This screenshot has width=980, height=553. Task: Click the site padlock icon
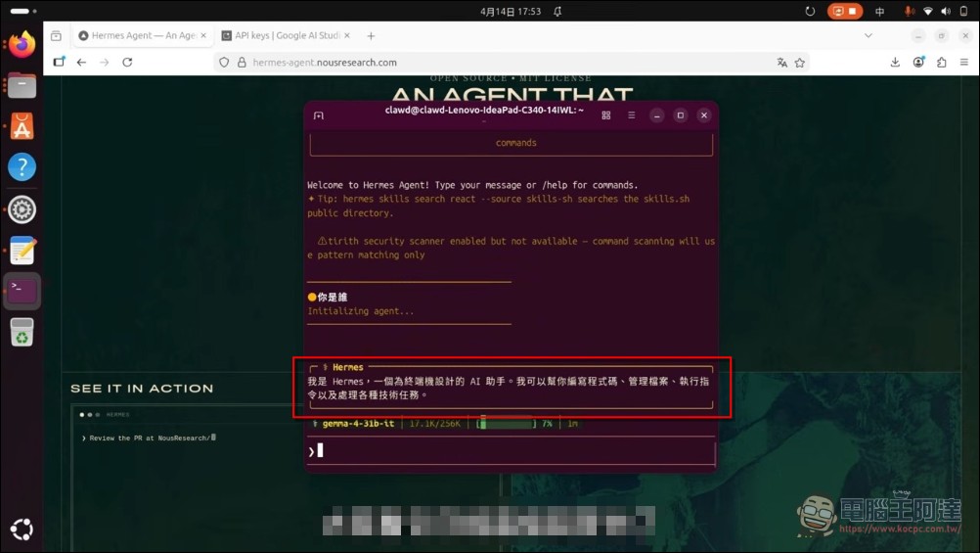pyautogui.click(x=242, y=63)
